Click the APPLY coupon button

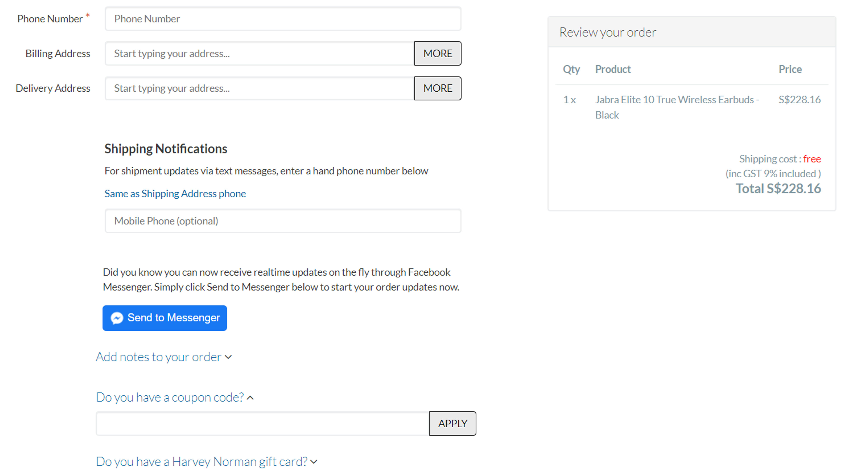(452, 423)
